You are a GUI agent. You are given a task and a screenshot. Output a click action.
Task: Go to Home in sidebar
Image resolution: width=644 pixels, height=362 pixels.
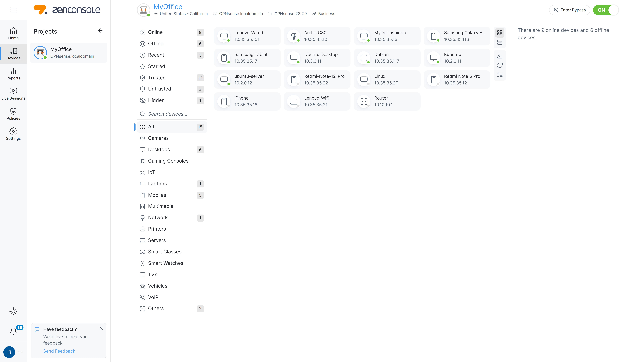coord(13,34)
